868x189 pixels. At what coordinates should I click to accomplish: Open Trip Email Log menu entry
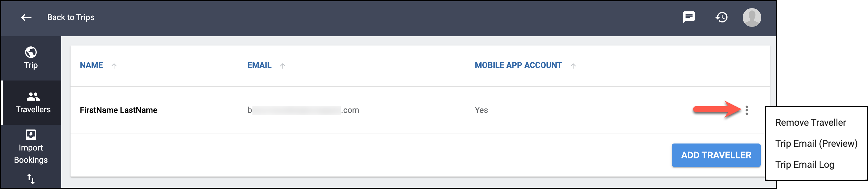pos(805,164)
